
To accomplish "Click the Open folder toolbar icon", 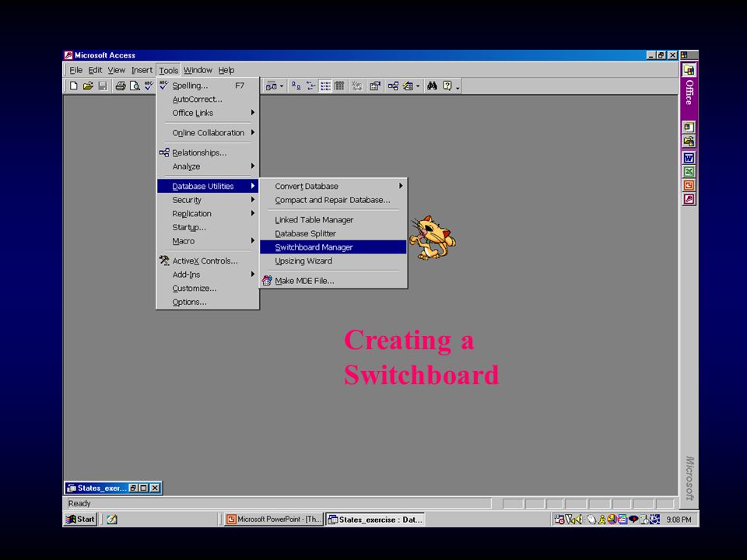I will (x=88, y=86).
